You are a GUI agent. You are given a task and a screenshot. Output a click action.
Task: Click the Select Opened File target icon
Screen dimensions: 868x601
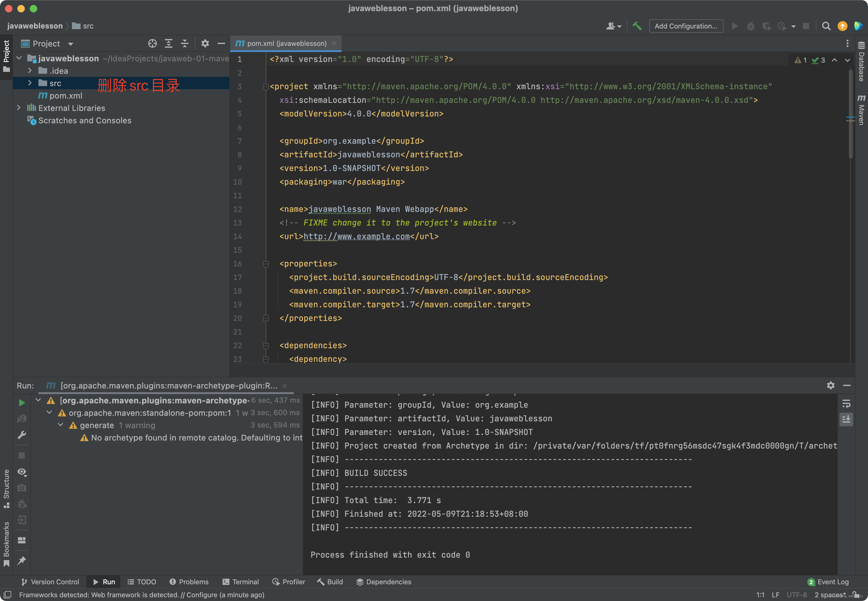[152, 43]
